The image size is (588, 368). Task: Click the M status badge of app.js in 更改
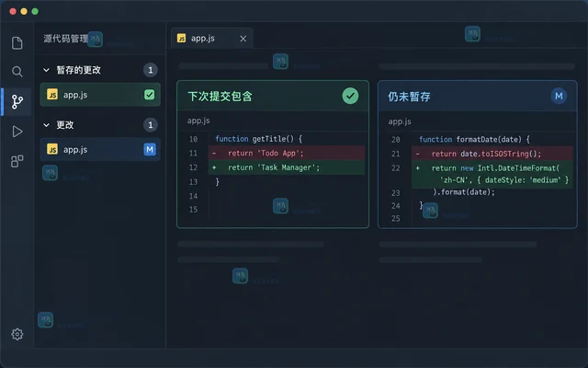point(150,149)
